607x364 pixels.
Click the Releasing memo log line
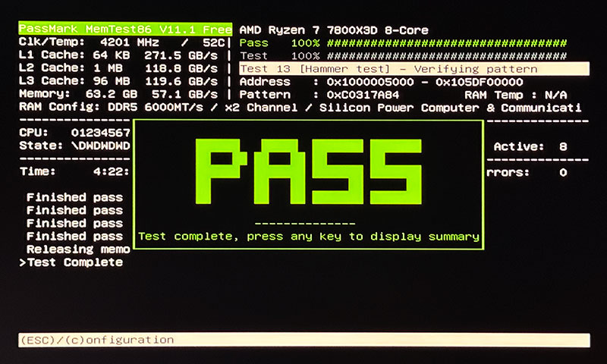[x=78, y=249]
